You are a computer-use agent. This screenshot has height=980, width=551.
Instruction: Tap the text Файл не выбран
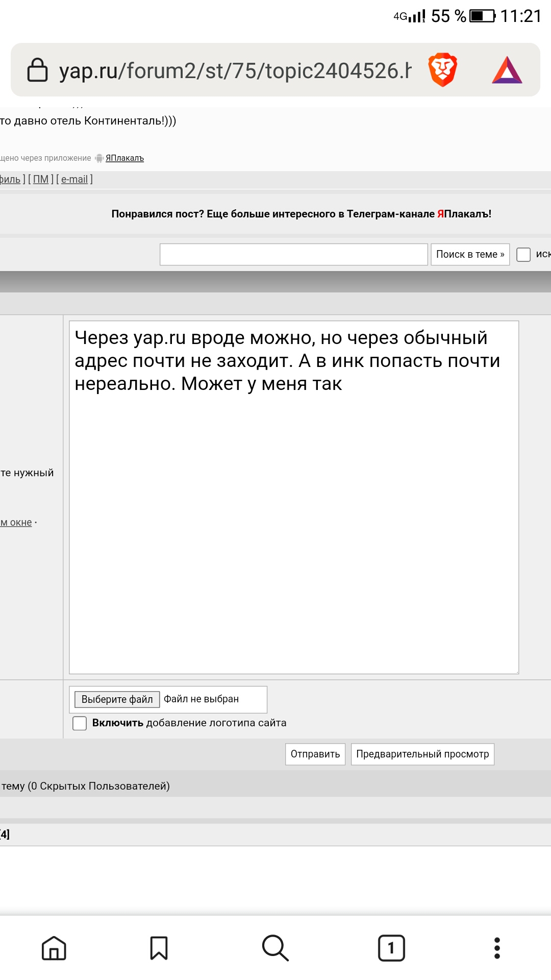tap(201, 699)
